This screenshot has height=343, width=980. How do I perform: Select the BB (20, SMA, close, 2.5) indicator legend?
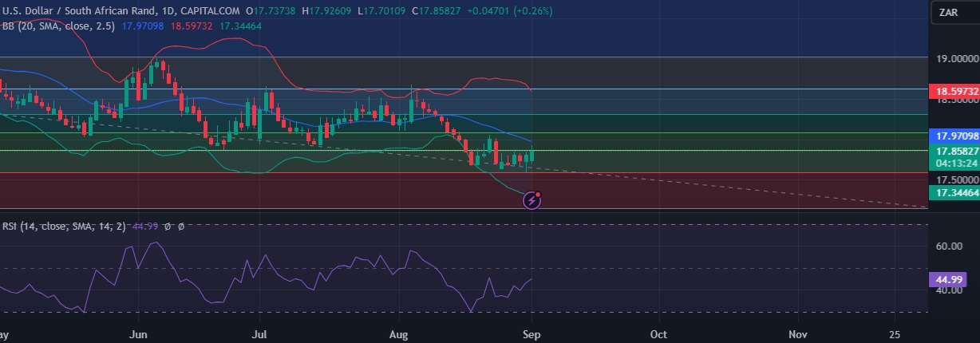pyautogui.click(x=58, y=26)
